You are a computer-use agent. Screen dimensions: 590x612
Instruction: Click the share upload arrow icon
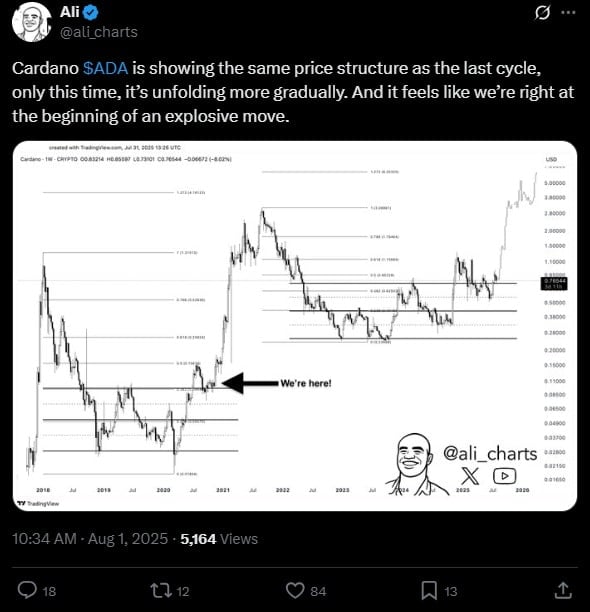pos(563,590)
